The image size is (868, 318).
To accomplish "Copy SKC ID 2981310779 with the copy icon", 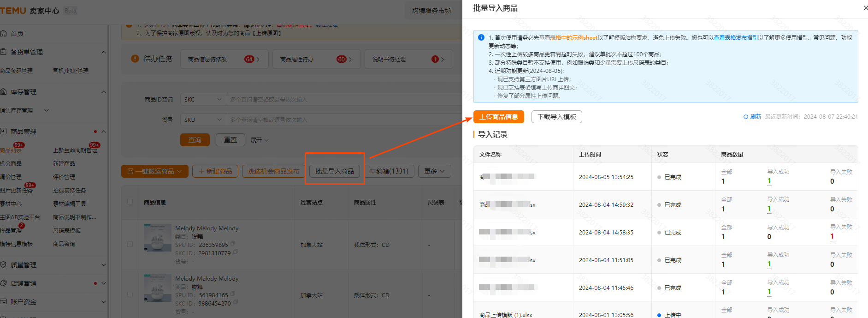I will [236, 252].
